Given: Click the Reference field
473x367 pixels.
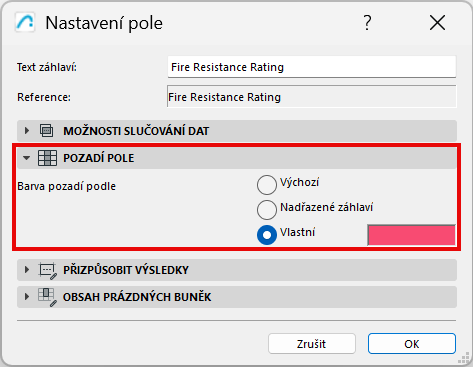Looking at the screenshot, I should (x=312, y=97).
